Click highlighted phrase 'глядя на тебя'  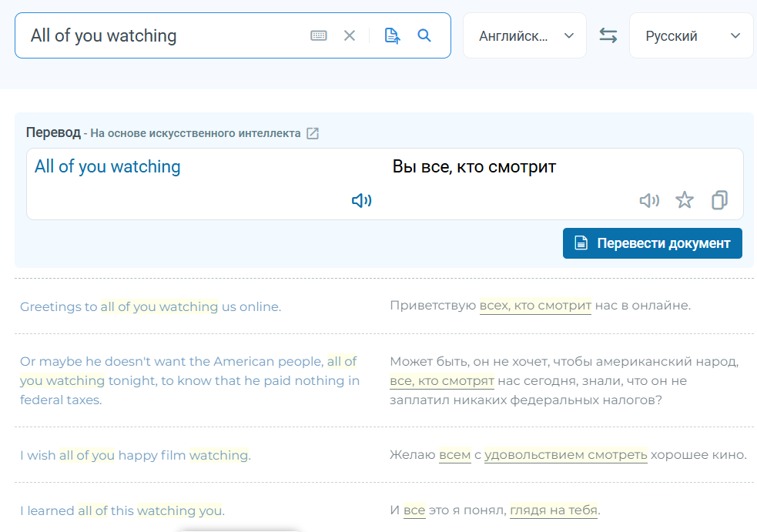pyautogui.click(x=554, y=510)
